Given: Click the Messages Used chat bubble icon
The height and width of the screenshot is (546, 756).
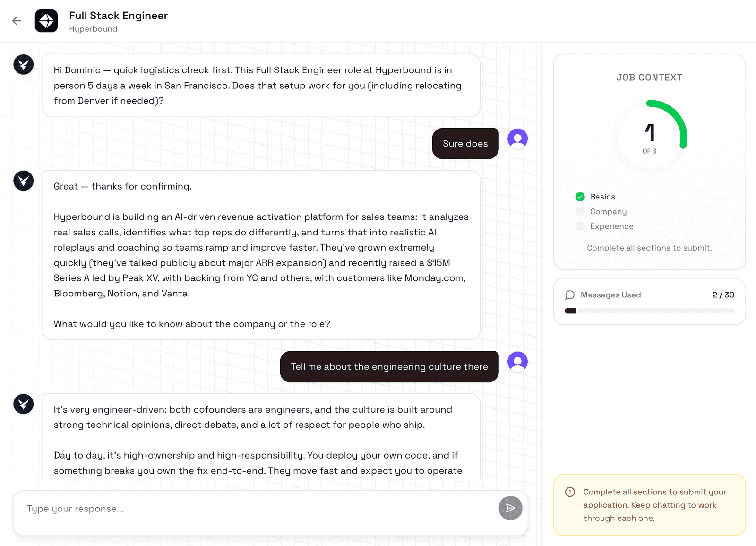Looking at the screenshot, I should pos(570,295).
